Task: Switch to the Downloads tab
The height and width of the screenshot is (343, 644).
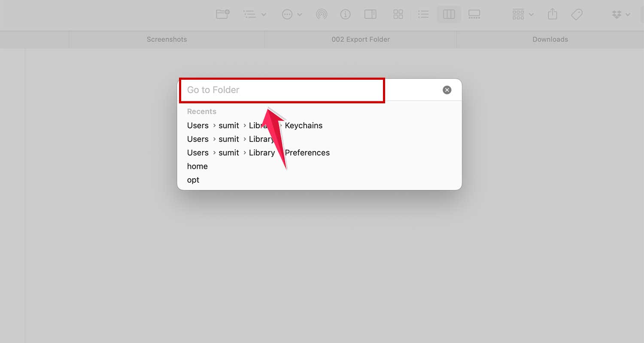Action: [550, 39]
